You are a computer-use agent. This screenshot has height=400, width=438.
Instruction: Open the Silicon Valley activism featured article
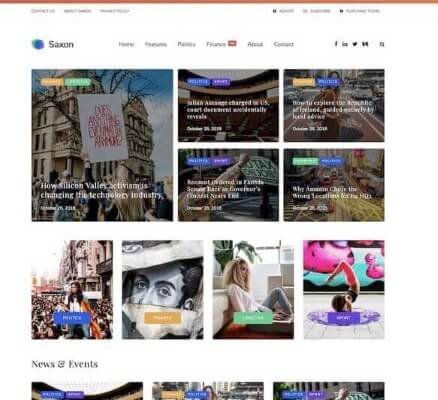[101, 190]
